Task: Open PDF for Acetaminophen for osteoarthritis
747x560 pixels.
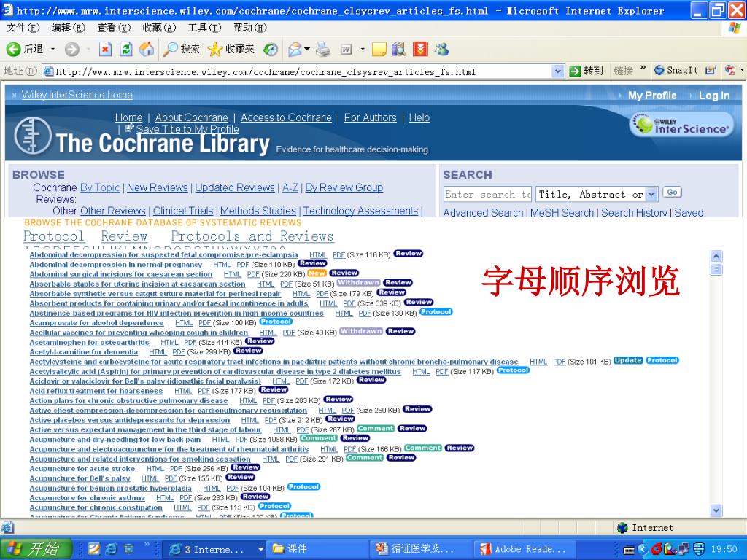Action: click(x=190, y=343)
